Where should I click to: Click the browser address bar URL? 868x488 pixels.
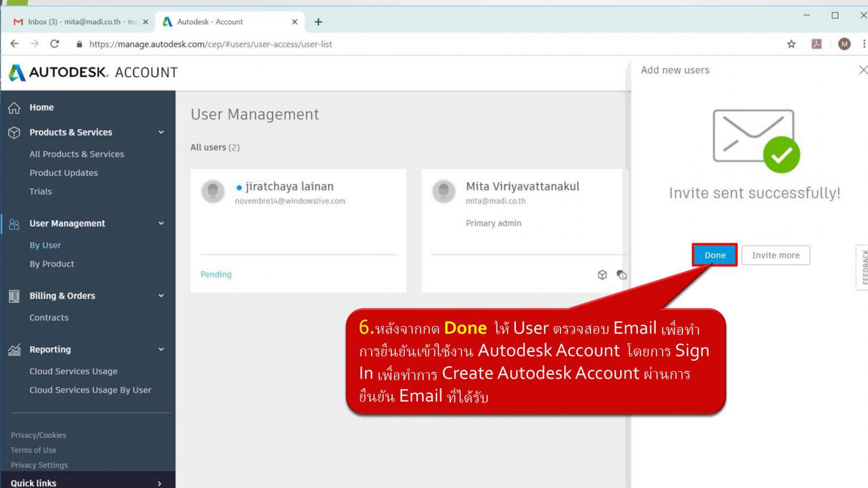coord(210,44)
